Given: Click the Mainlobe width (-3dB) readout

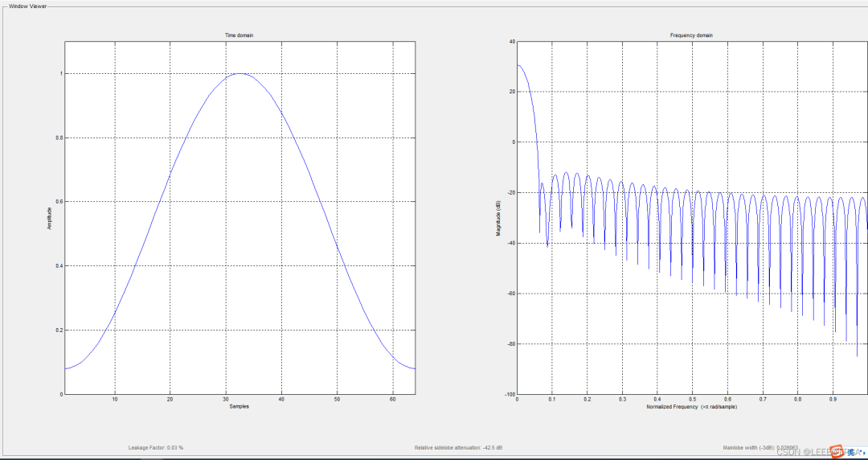Looking at the screenshot, I should [x=759, y=447].
